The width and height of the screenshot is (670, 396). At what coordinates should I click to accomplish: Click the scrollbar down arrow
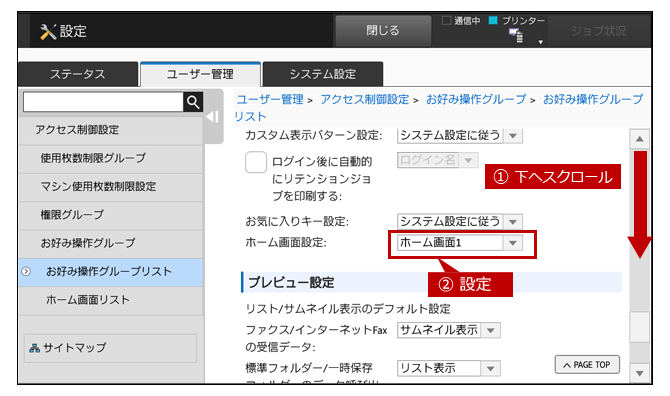click(x=640, y=373)
